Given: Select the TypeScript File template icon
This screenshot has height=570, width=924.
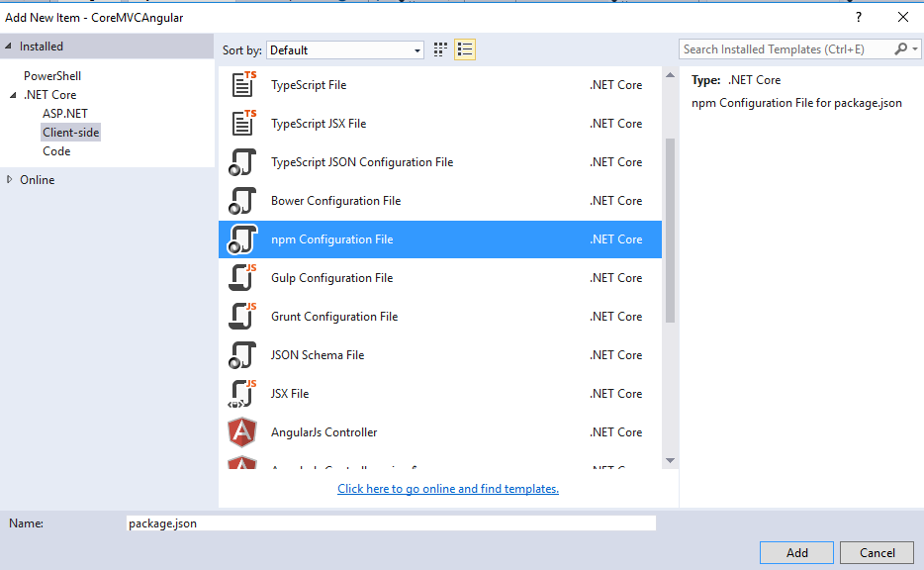Looking at the screenshot, I should tap(243, 85).
